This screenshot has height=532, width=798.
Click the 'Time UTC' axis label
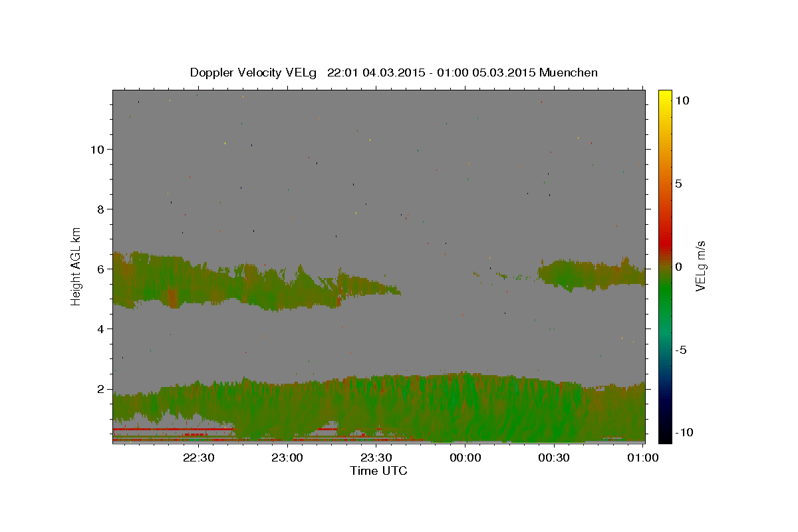click(378, 471)
